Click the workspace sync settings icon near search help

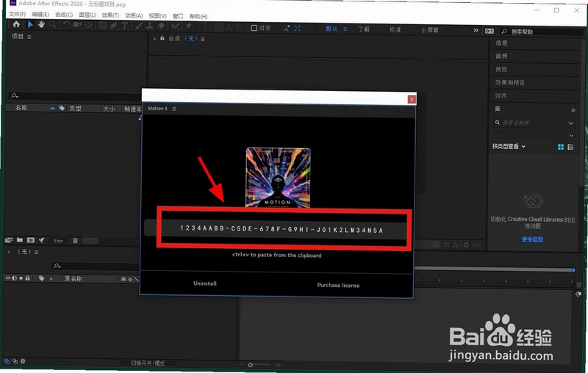click(490, 31)
